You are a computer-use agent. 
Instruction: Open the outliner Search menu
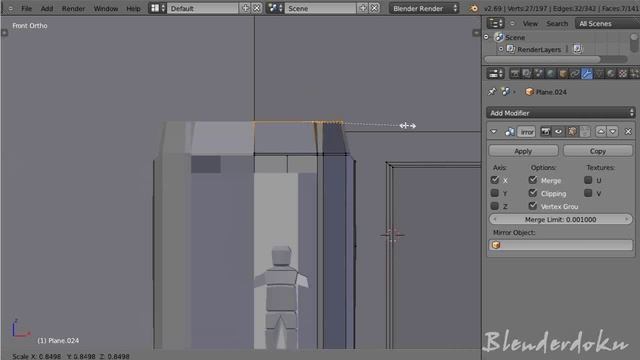(557, 24)
